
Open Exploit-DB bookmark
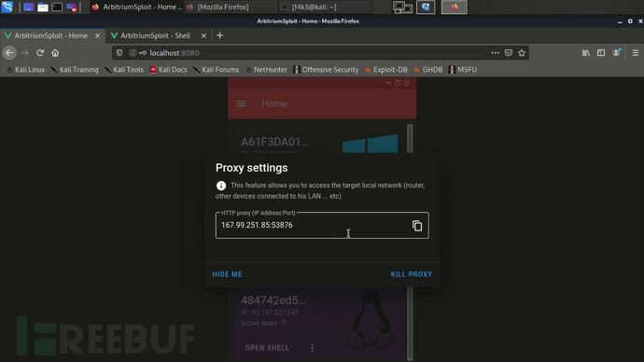pos(386,70)
